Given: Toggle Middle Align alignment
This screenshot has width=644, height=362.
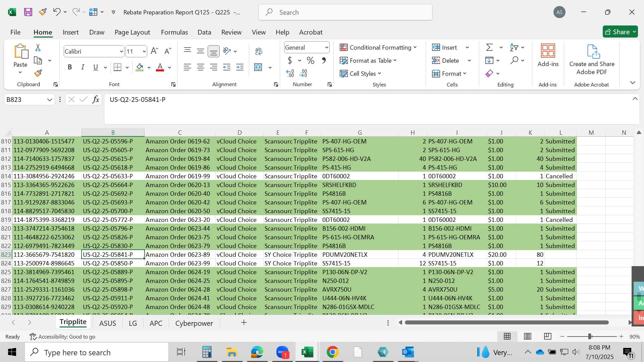Looking at the screenshot, I should click(x=201, y=51).
